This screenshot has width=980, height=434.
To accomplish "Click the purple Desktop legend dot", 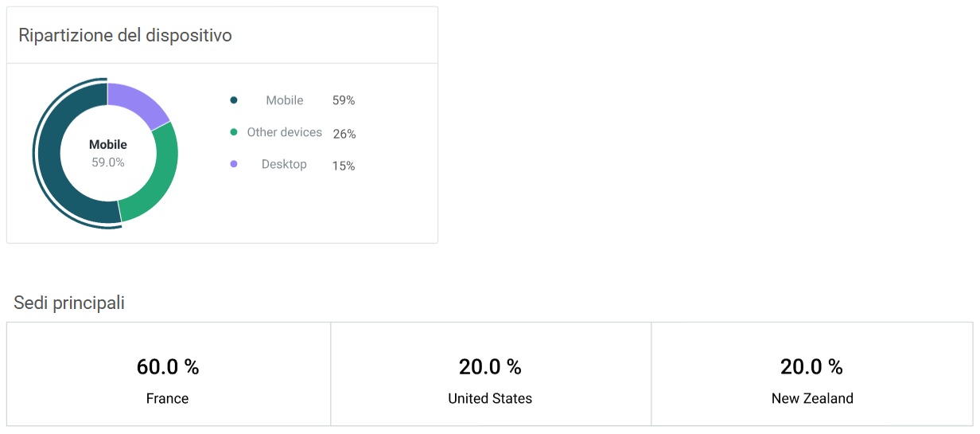I will click(234, 164).
